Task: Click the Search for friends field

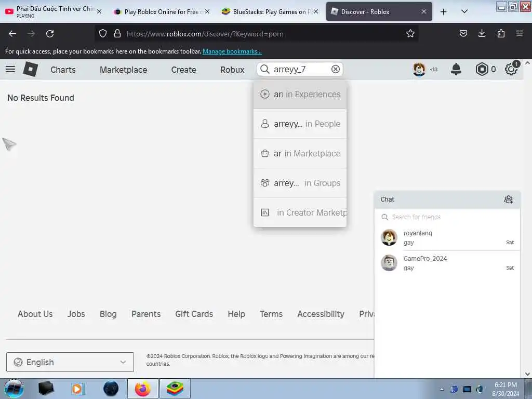Action: click(447, 217)
